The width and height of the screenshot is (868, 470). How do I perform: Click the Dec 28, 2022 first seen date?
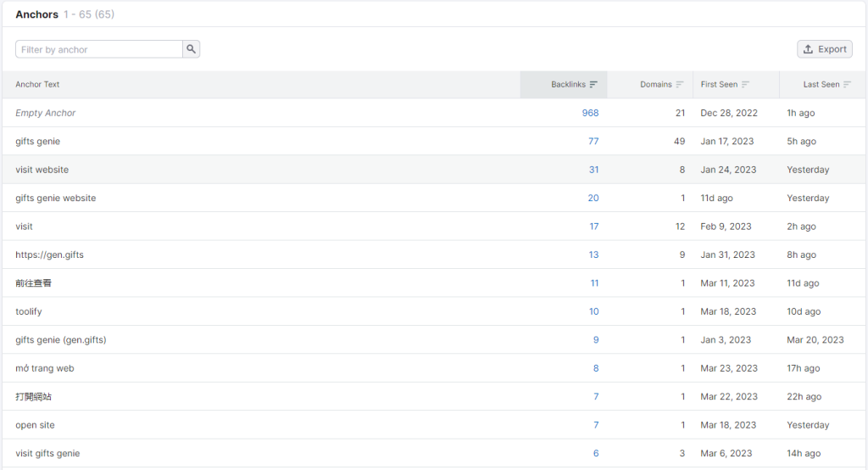coord(729,113)
